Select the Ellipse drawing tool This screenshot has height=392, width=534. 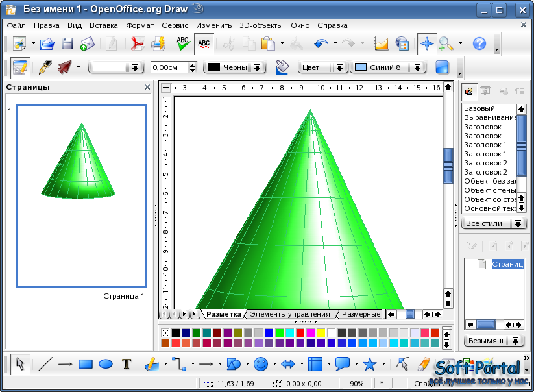point(106,364)
